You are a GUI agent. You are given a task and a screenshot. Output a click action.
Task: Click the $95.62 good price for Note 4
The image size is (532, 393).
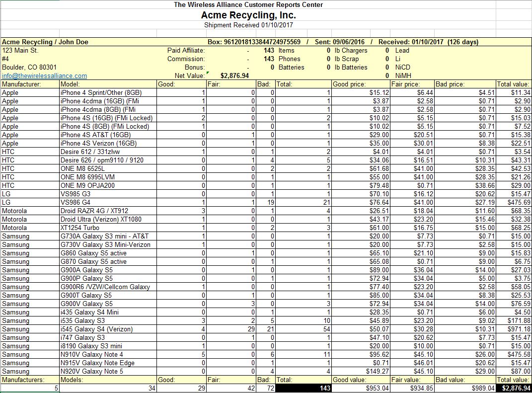361,355
